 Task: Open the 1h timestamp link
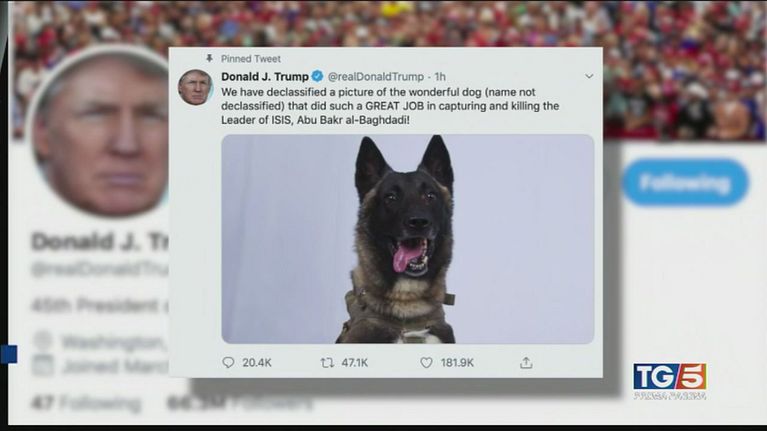coord(440,77)
